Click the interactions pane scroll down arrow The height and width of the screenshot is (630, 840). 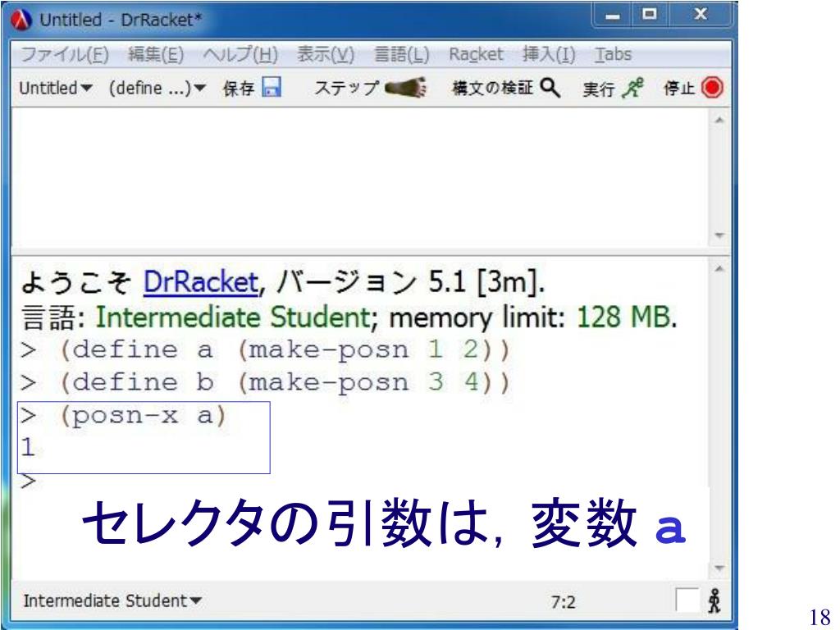point(719,568)
